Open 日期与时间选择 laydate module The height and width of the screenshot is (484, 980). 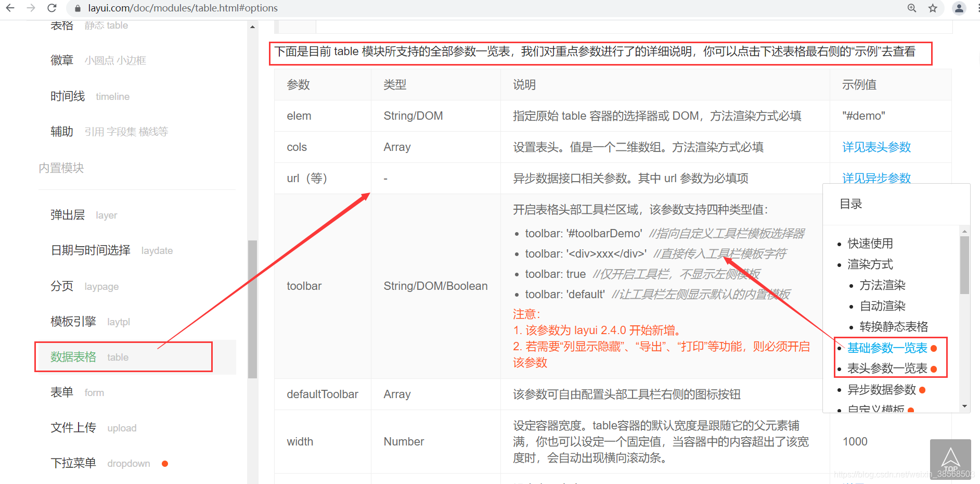[111, 250]
